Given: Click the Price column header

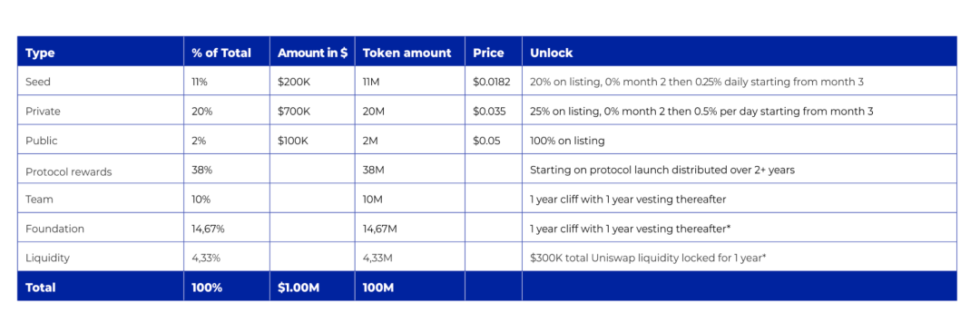Looking at the screenshot, I should (489, 54).
